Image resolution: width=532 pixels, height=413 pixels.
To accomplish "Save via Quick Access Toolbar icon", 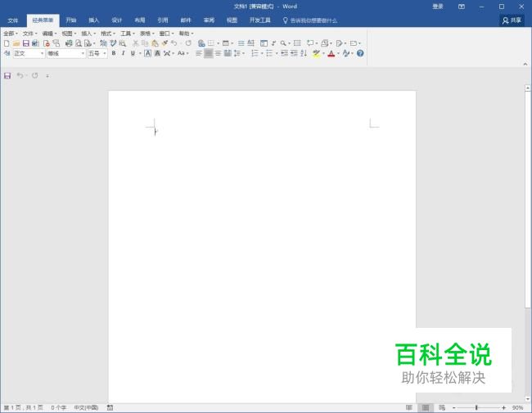I will tap(7, 75).
